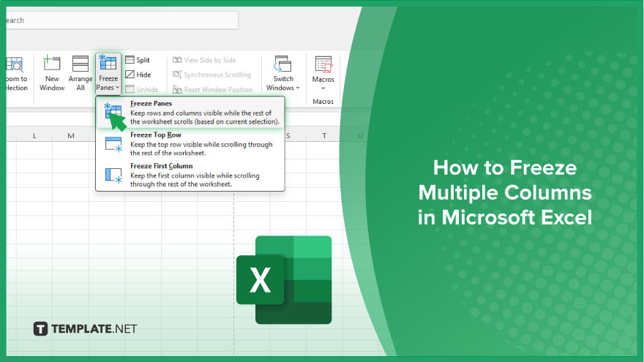This screenshot has width=644, height=362.
Task: Click the Macros group label
Action: pyautogui.click(x=323, y=102)
